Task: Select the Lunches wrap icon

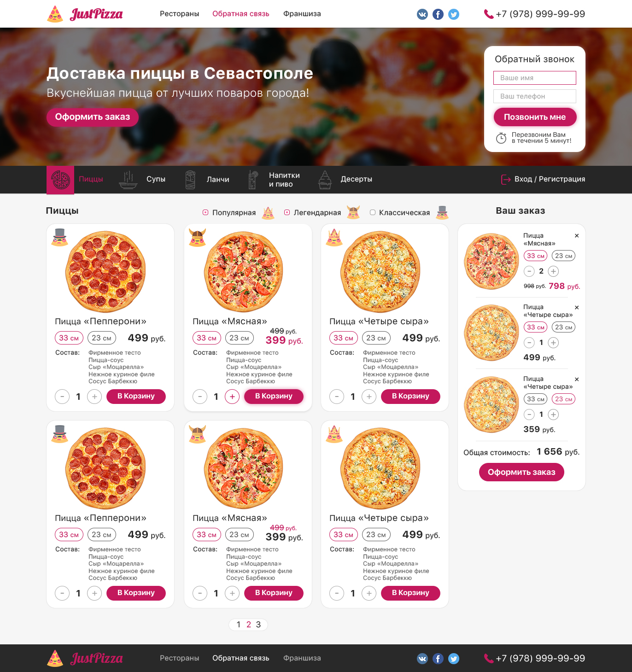Action: coord(190,180)
